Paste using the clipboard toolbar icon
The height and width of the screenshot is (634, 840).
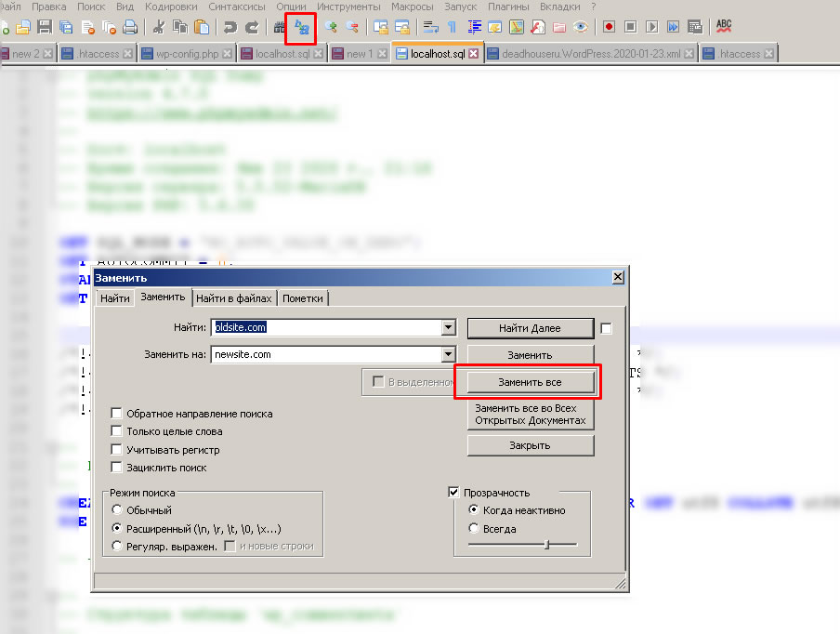click(202, 27)
